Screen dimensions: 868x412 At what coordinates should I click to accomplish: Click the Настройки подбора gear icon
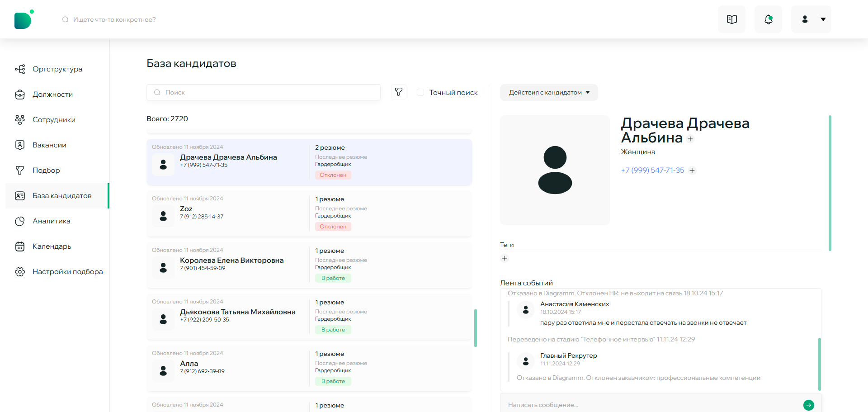[x=20, y=272]
